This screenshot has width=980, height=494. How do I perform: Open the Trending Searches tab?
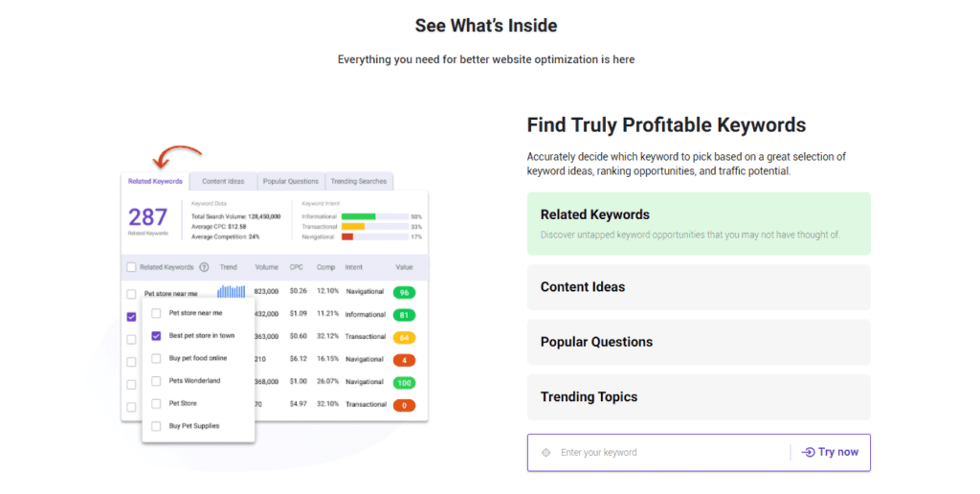pyautogui.click(x=359, y=181)
